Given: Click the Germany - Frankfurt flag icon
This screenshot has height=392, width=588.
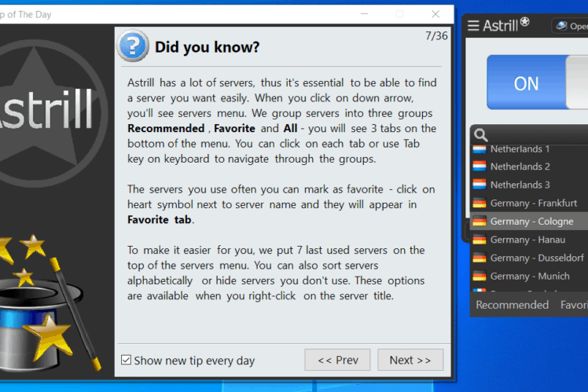Looking at the screenshot, I should 480,203.
